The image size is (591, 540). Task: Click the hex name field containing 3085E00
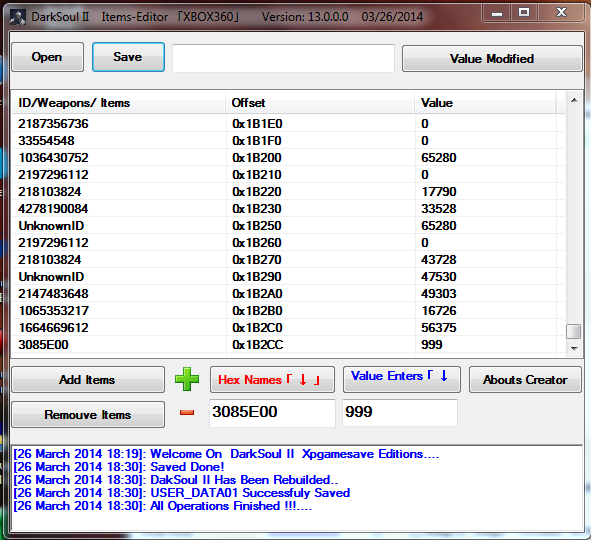272,413
